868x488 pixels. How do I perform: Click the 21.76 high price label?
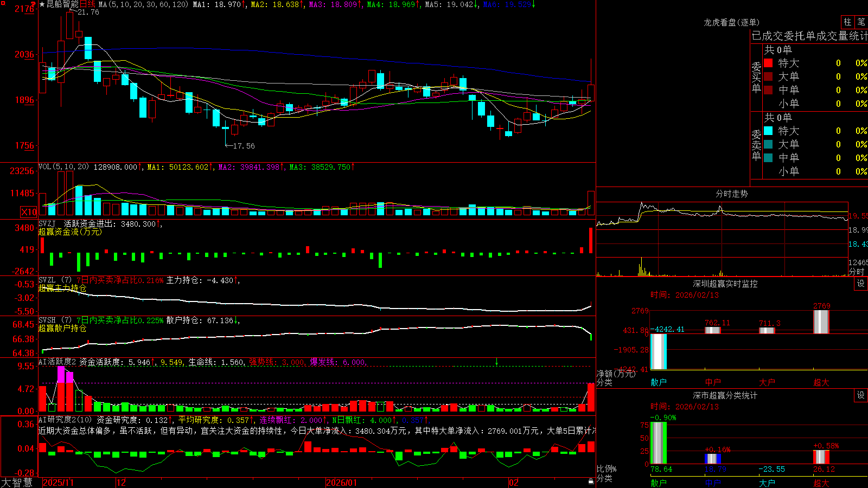tap(88, 12)
